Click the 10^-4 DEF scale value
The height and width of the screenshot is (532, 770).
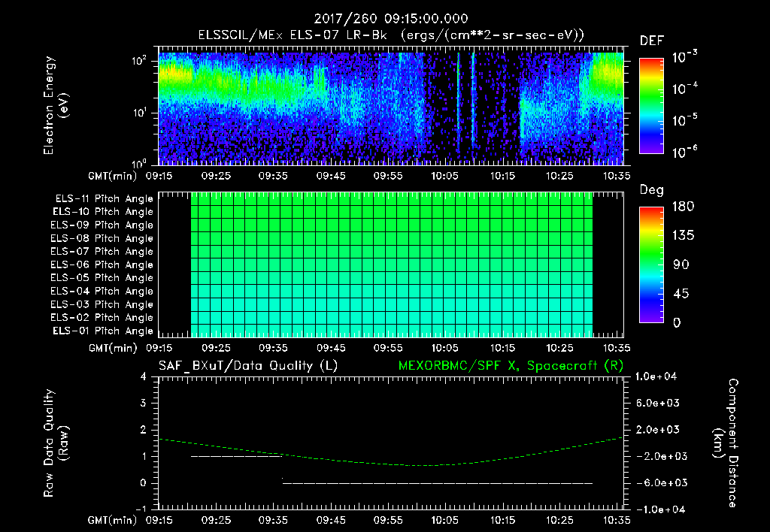(684, 89)
